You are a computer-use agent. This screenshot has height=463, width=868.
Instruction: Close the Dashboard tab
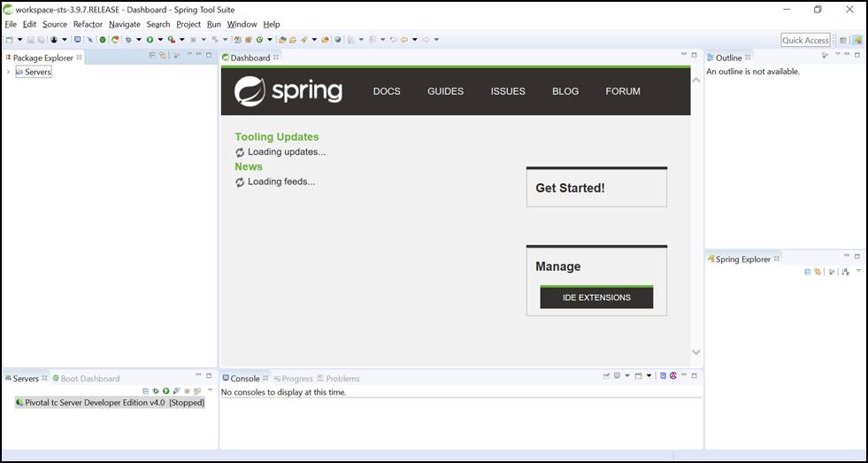276,57
